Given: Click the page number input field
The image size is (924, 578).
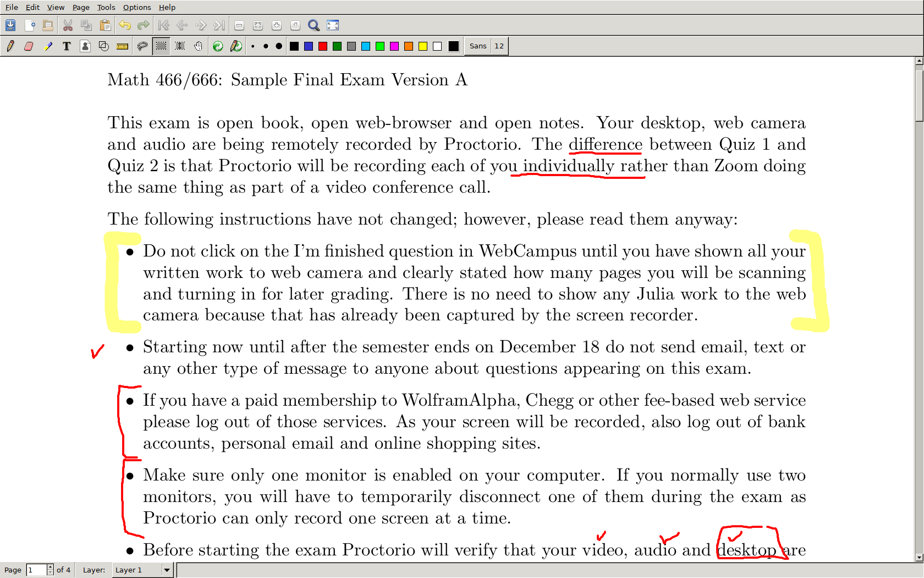Looking at the screenshot, I should click(36, 570).
